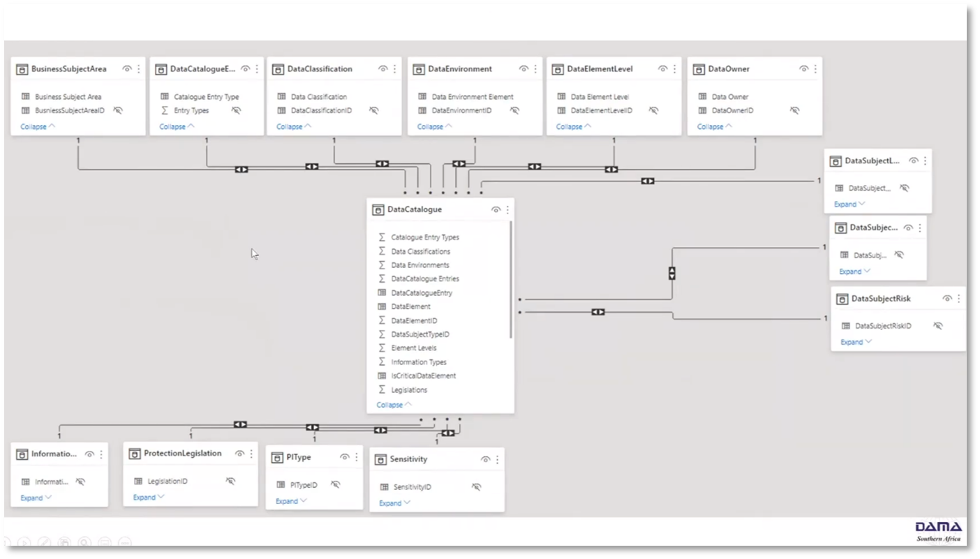Expand the ProtectionLegislation table
Screen dimensions: 980x559
[149, 497]
